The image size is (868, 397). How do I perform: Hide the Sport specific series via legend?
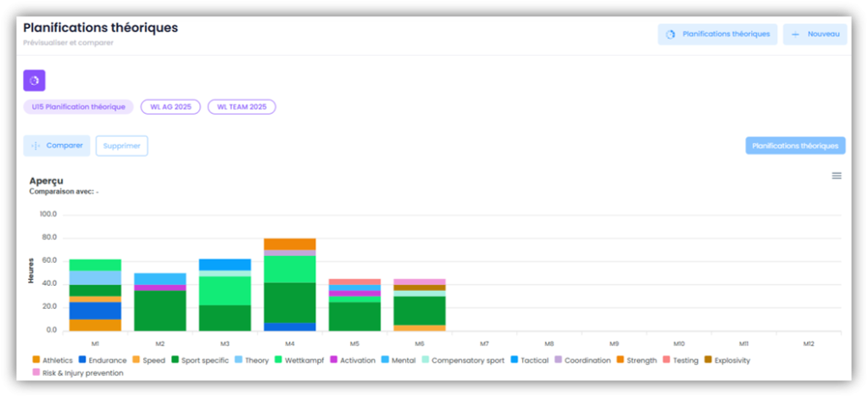point(204,361)
